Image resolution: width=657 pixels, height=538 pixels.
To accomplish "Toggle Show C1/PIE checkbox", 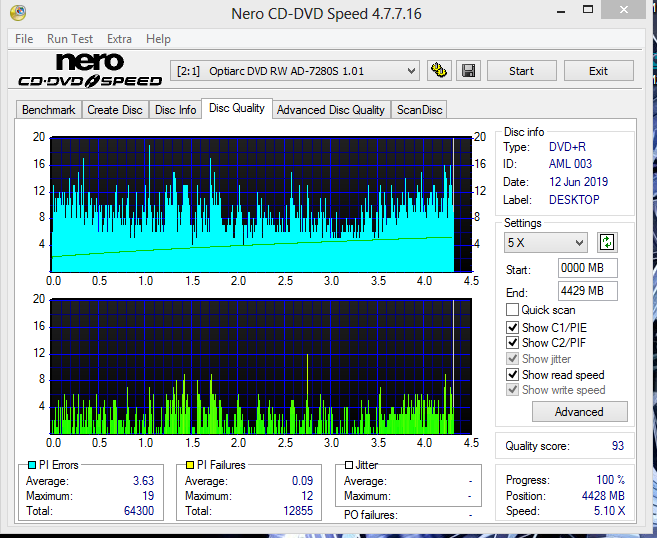I will [x=512, y=327].
